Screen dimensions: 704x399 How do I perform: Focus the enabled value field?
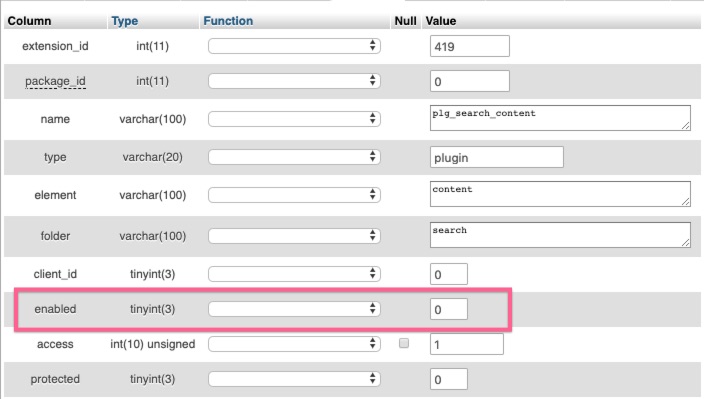(449, 309)
